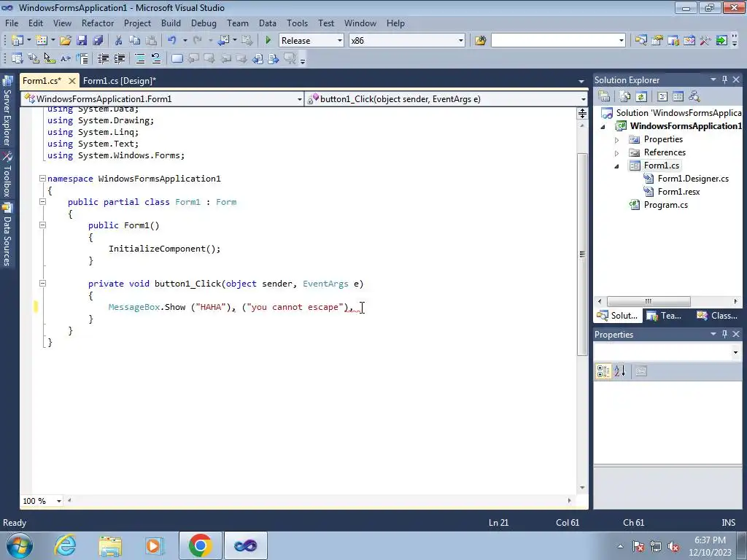Comment out the selected lines icon
This screenshot has width=747, height=560.
click(x=140, y=58)
